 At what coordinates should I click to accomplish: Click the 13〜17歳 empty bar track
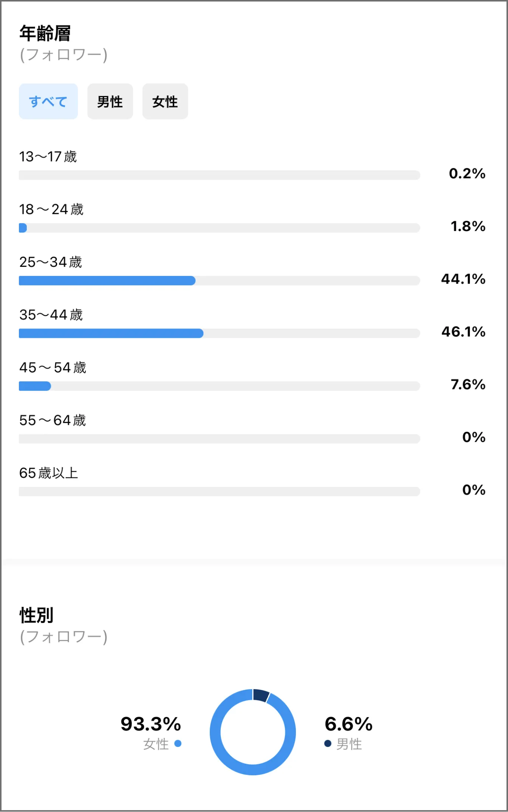tap(219, 175)
